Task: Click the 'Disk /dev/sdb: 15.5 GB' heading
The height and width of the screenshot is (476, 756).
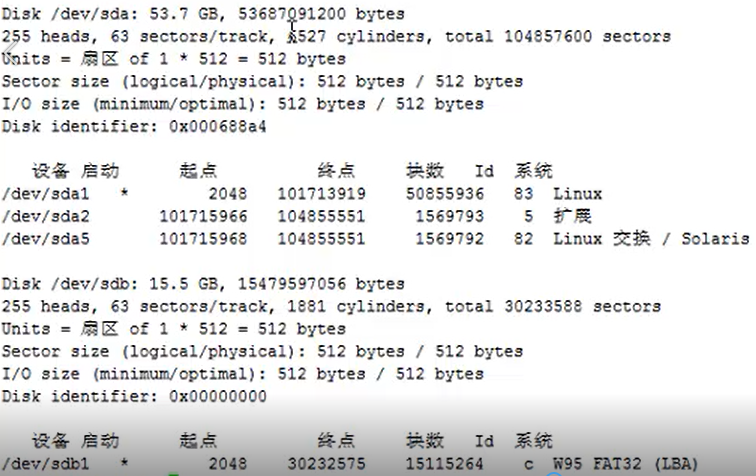Action: 110,284
